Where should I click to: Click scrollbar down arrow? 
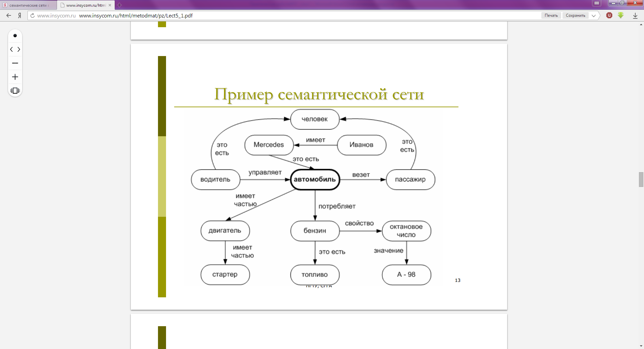click(641, 346)
